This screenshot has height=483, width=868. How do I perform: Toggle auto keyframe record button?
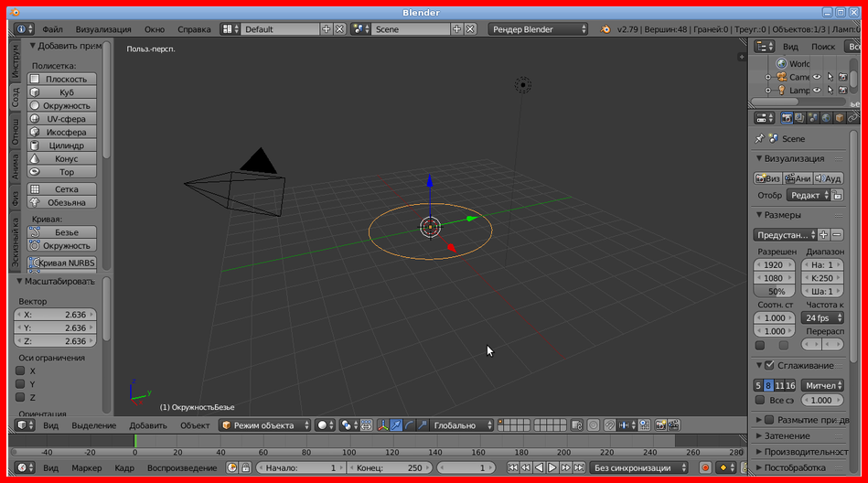point(705,468)
